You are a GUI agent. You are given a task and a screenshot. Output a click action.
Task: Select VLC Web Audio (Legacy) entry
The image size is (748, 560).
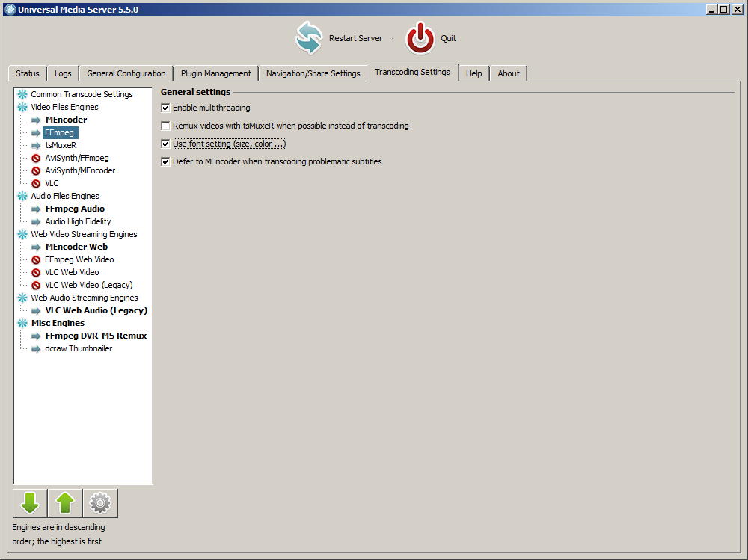coord(96,310)
